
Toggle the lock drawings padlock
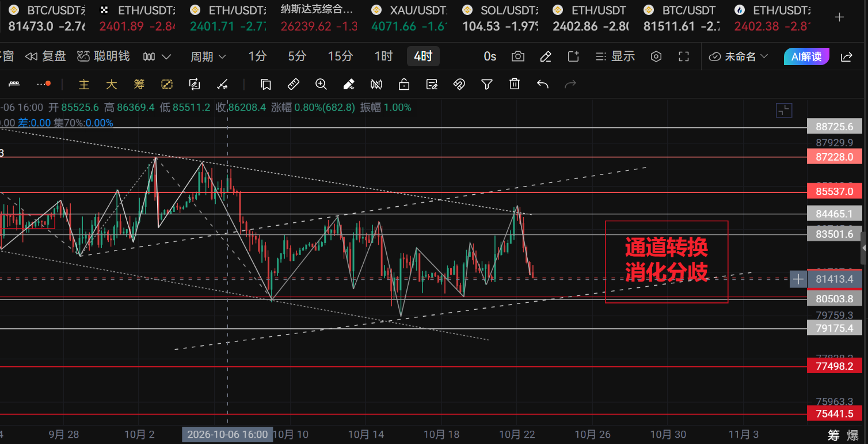404,85
